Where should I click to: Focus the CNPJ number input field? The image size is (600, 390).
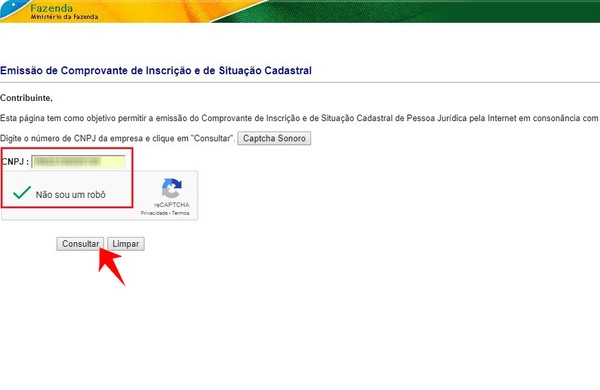pyautogui.click(x=78, y=162)
